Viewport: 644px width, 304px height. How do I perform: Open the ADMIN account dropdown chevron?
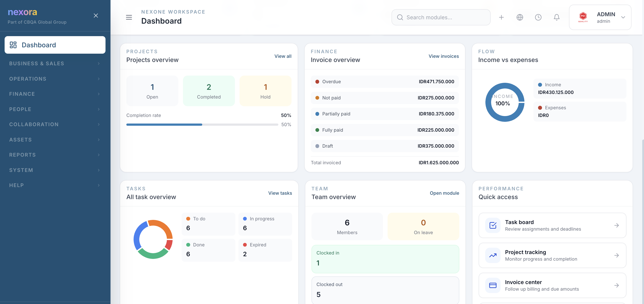click(x=623, y=17)
